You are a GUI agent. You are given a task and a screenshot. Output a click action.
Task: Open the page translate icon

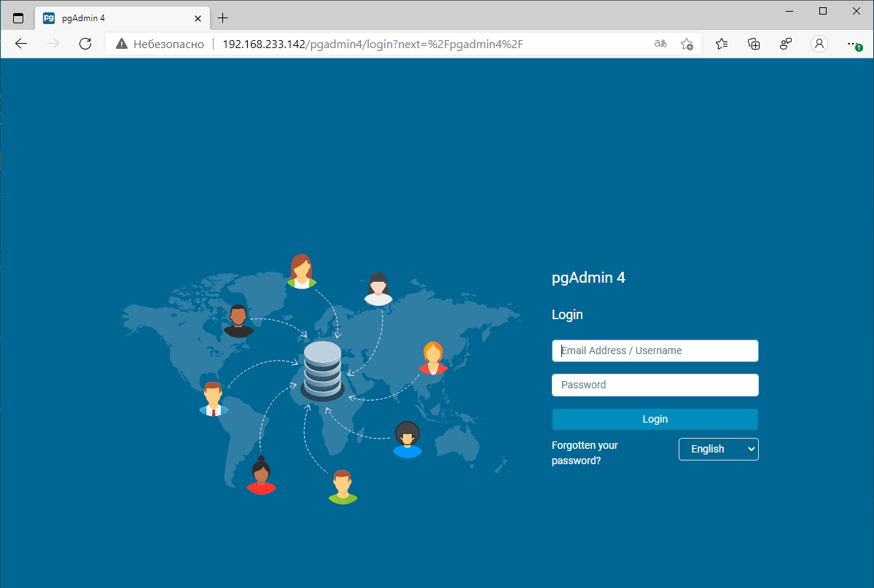[660, 44]
